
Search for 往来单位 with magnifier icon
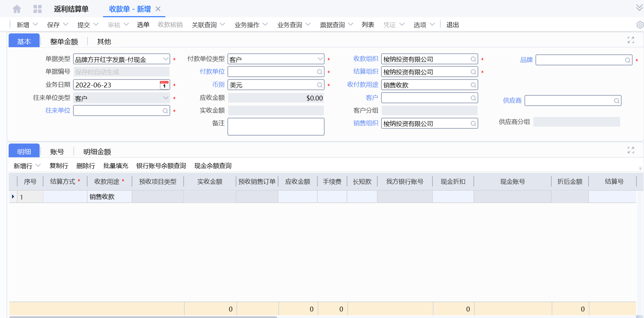(165, 111)
